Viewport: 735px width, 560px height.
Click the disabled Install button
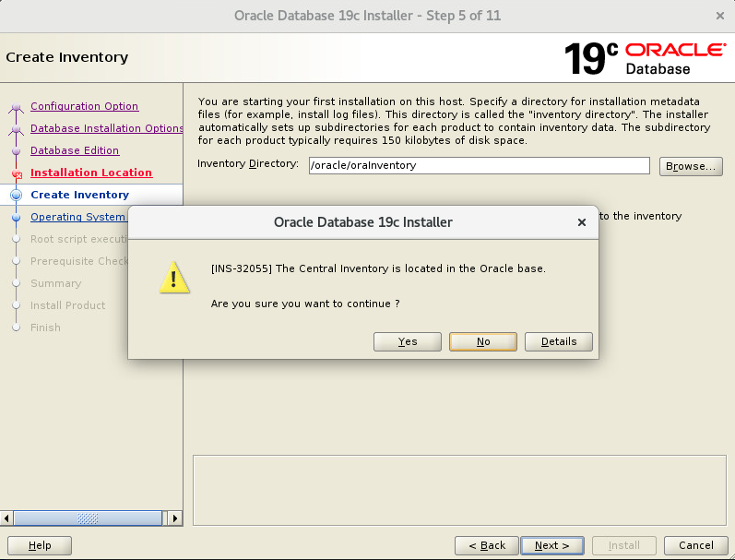click(x=624, y=545)
